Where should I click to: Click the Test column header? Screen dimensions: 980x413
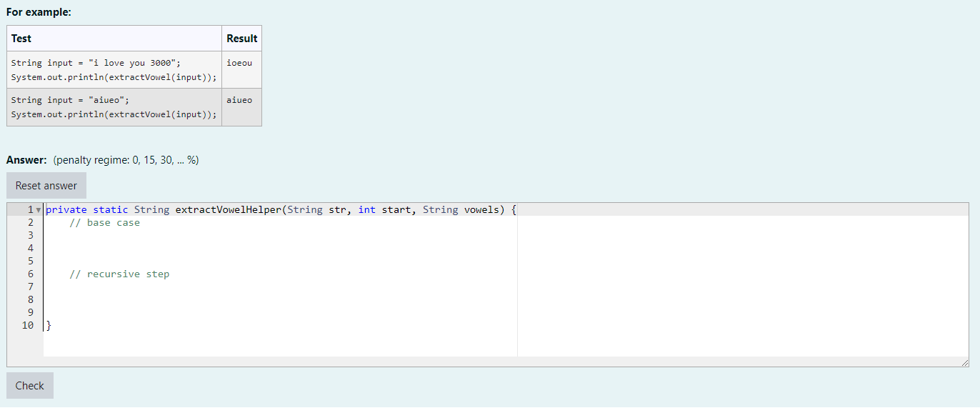21,38
